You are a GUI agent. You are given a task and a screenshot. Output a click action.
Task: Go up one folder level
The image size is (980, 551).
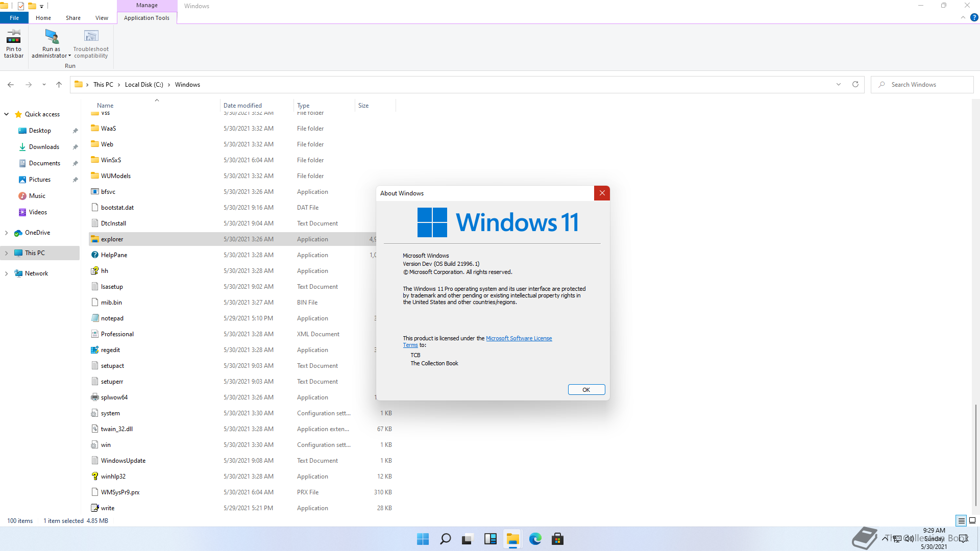coord(59,85)
